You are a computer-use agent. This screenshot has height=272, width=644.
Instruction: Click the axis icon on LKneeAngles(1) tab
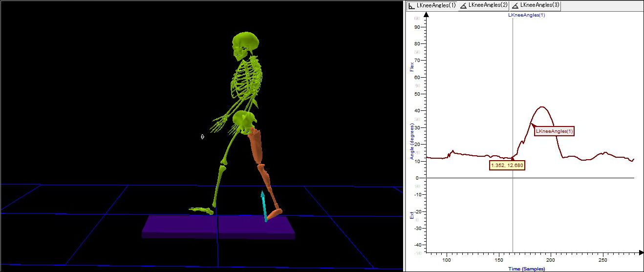[x=411, y=5]
